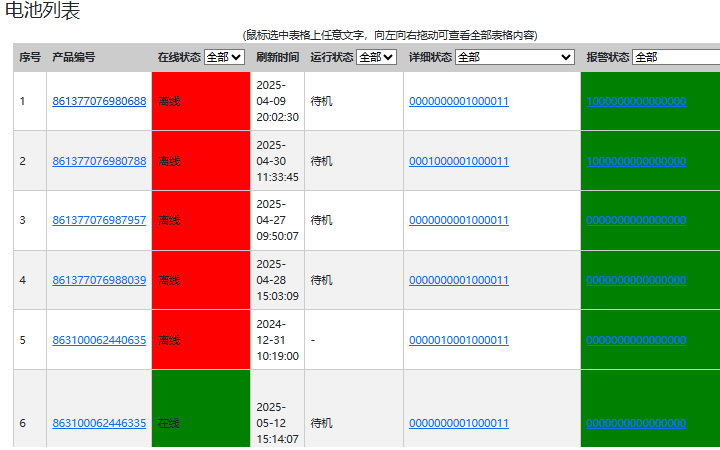
Task: Select serial number 1 cell
Action: [30, 101]
